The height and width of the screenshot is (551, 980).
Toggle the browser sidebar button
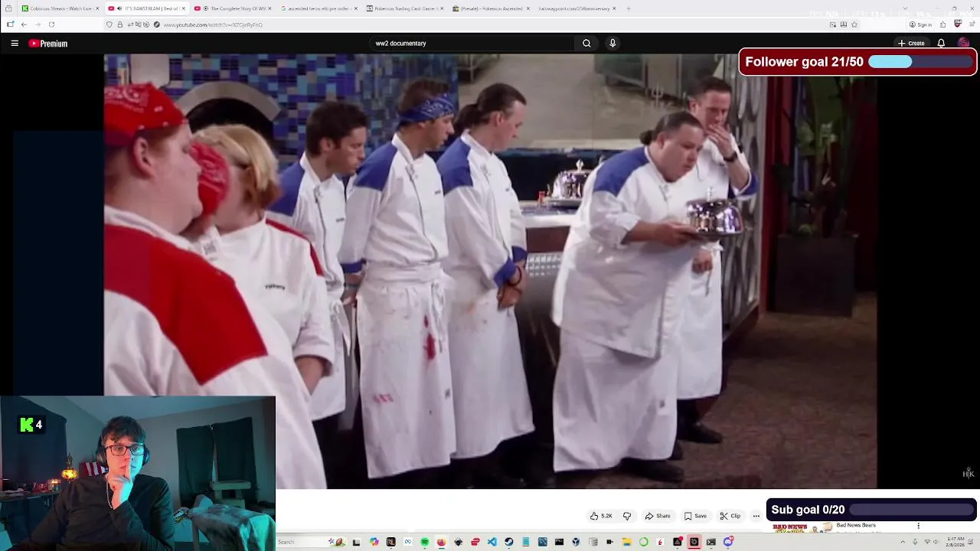pos(10,24)
